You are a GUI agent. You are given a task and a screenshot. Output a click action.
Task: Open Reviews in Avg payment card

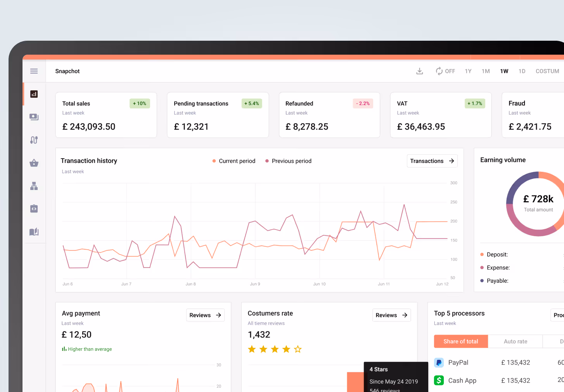(205, 315)
